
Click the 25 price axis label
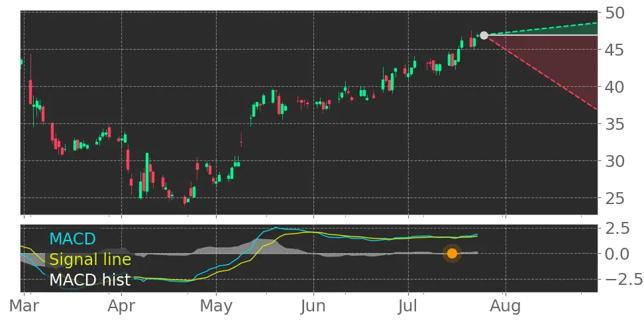(x=615, y=198)
